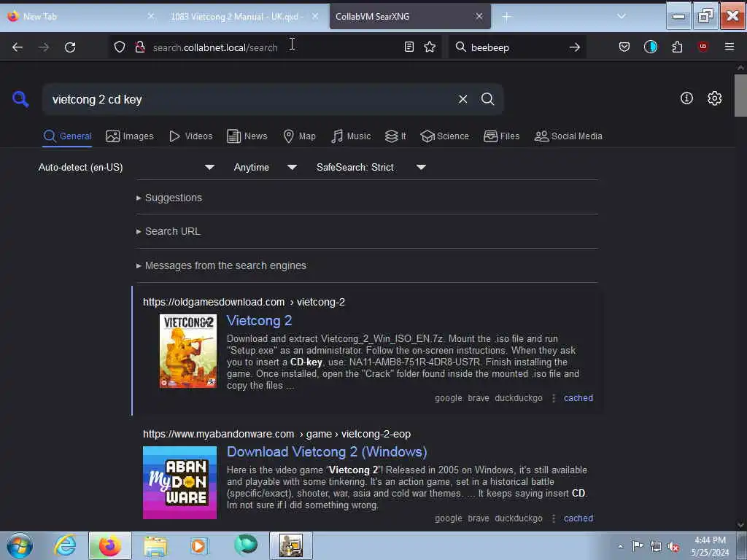Click the Vietcong 2 cover thumbnail
Viewport: 747px width, 560px height.
tap(188, 351)
